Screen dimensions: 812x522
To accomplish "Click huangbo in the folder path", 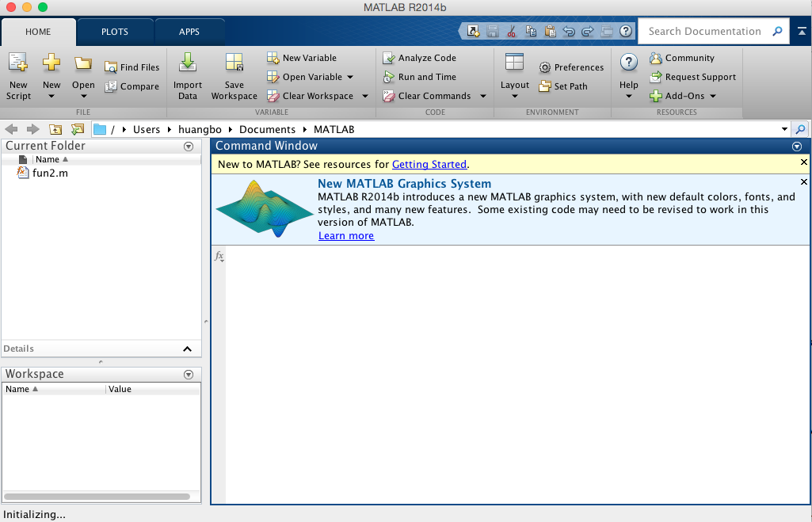I will [200, 129].
